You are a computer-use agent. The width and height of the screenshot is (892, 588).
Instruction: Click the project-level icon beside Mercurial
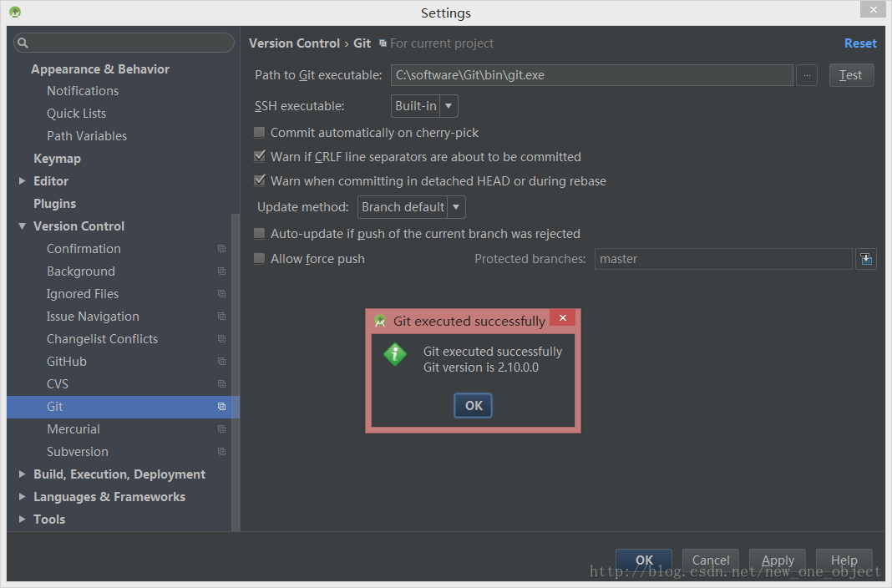coord(222,429)
